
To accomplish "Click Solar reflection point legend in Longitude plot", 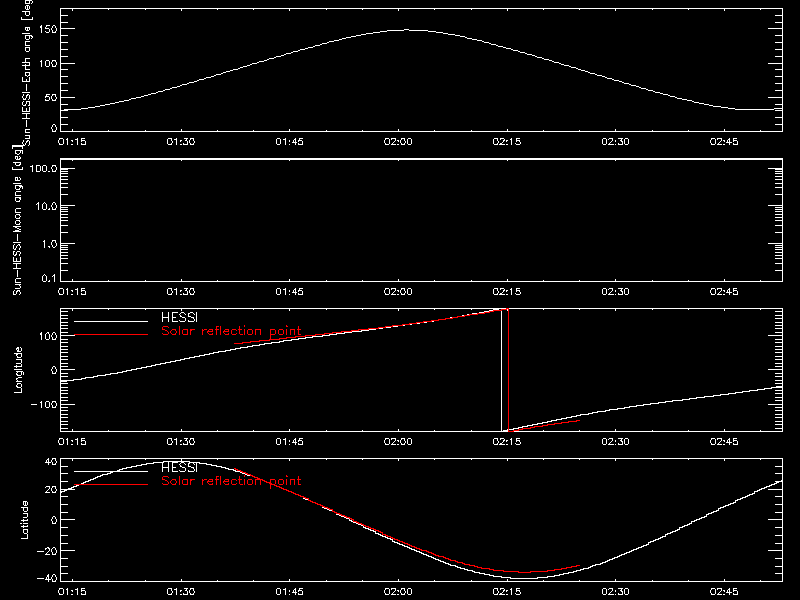I will coord(231,331).
